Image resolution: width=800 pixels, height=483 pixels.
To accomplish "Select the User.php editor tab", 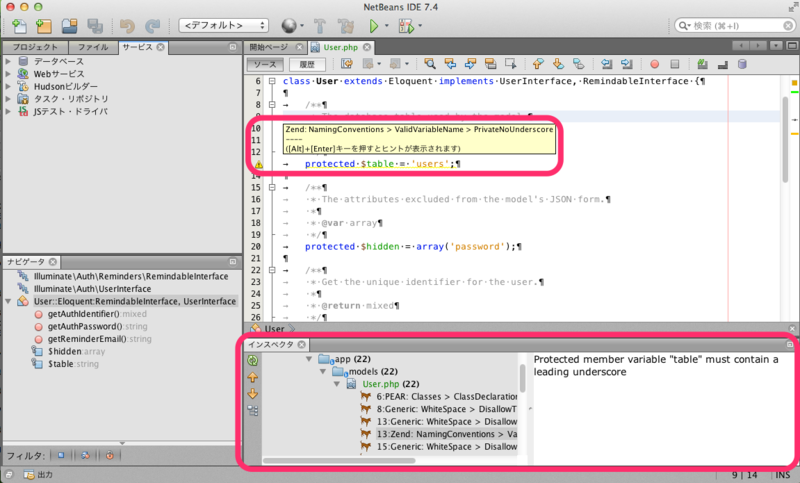I will pos(340,47).
